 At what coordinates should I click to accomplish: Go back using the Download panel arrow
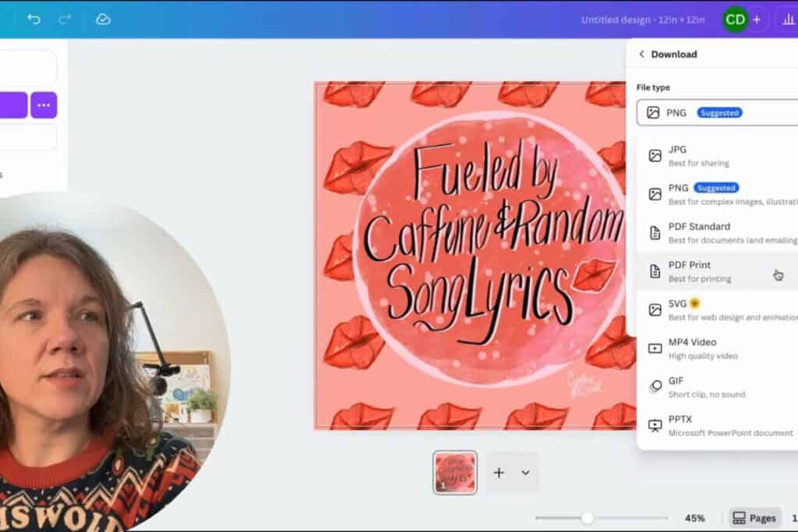click(641, 54)
